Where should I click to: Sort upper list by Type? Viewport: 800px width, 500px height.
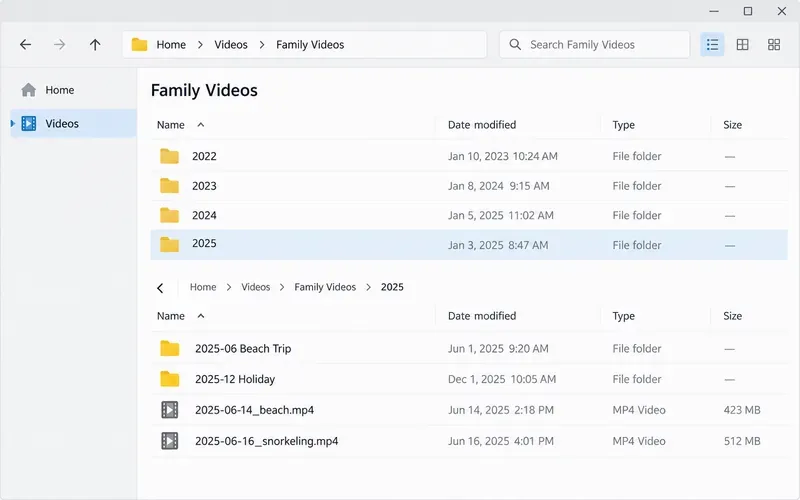pyautogui.click(x=623, y=125)
